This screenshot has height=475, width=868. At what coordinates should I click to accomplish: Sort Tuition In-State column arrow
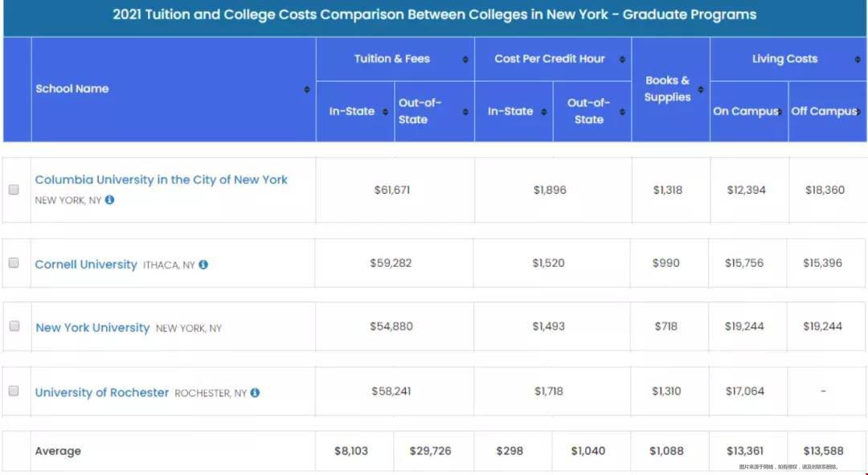tap(385, 113)
